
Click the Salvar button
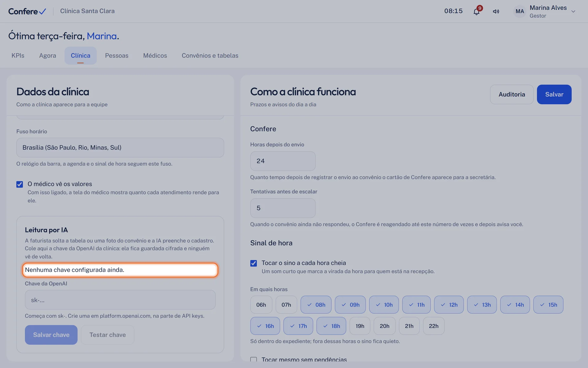pos(554,94)
